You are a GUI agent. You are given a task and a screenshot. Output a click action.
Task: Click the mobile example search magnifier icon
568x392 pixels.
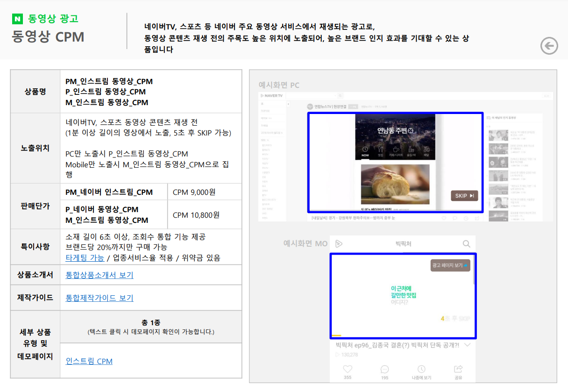466,243
